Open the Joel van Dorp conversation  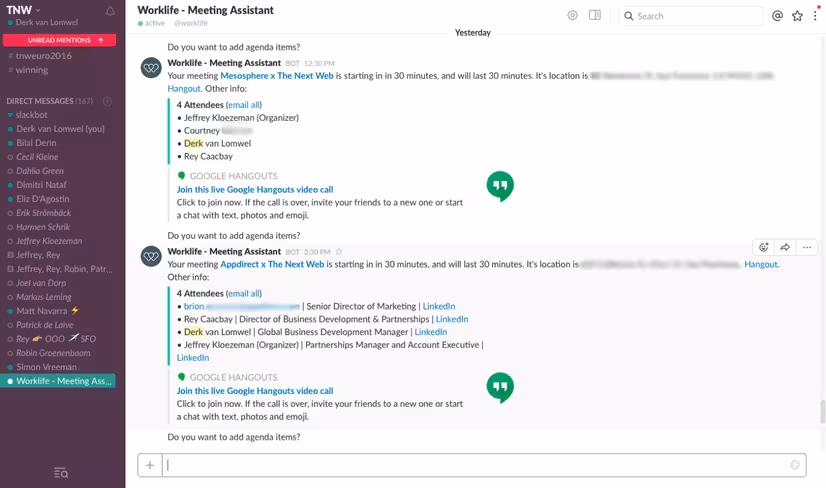click(x=41, y=283)
